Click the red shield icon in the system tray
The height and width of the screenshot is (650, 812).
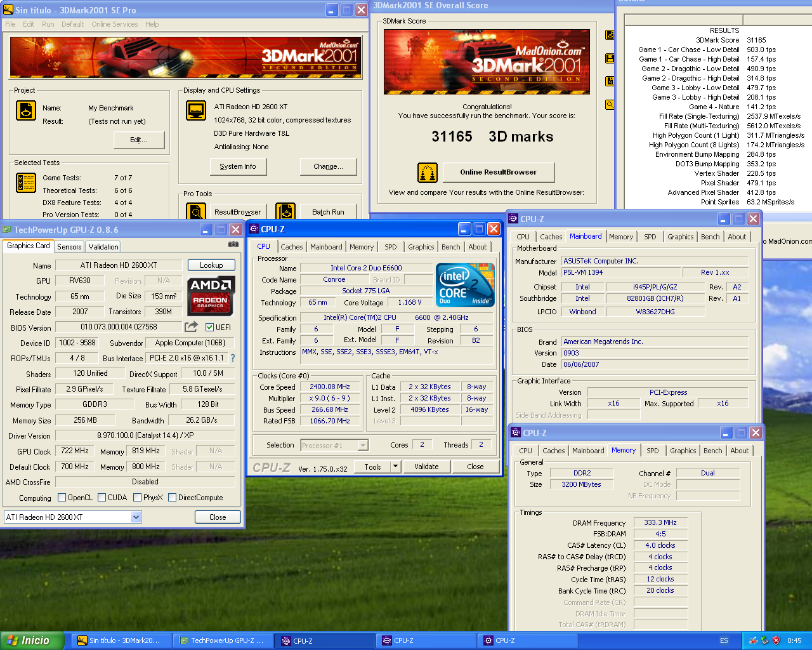[x=776, y=640]
